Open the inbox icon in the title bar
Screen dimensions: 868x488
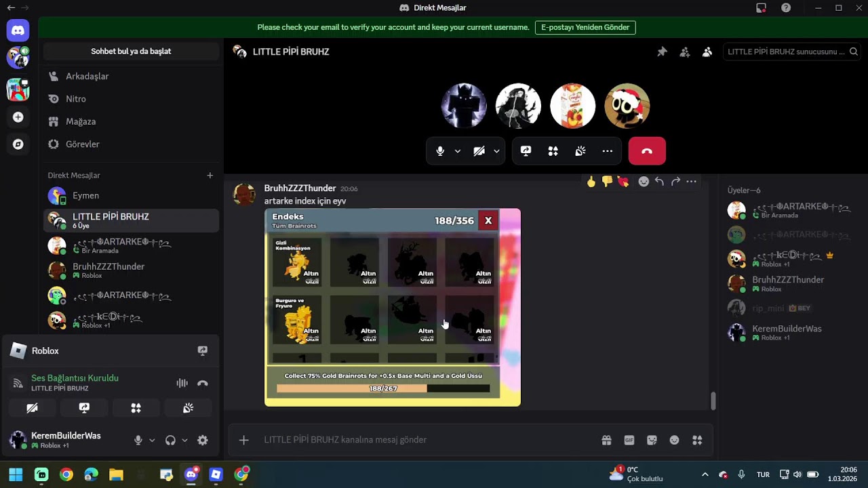(x=761, y=8)
